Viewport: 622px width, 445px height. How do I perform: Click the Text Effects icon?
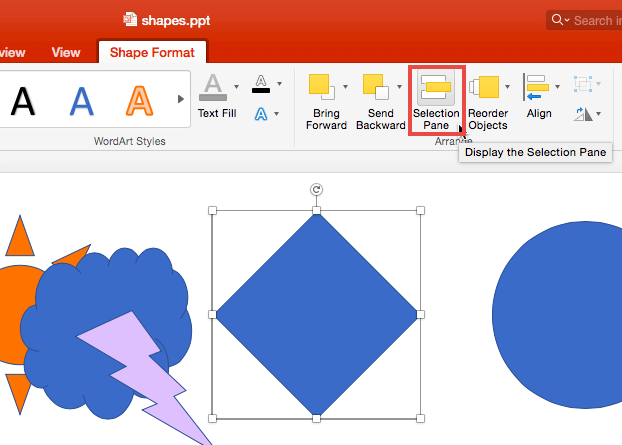coord(260,114)
